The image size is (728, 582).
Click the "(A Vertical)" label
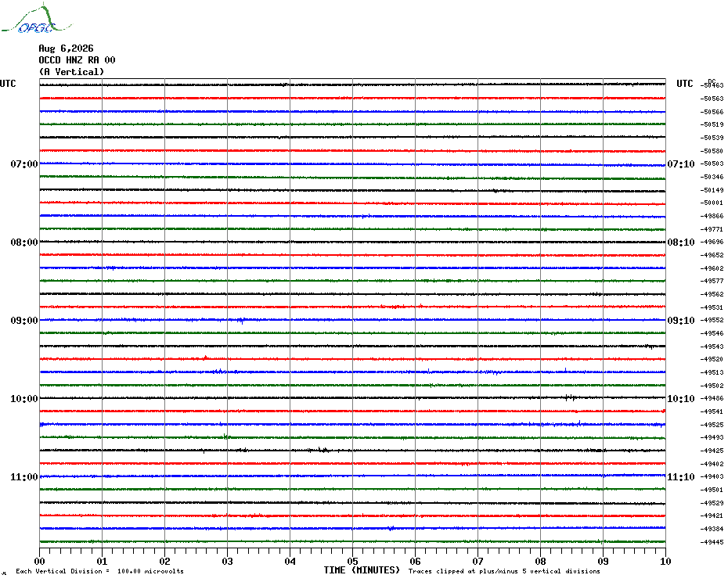tap(71, 71)
